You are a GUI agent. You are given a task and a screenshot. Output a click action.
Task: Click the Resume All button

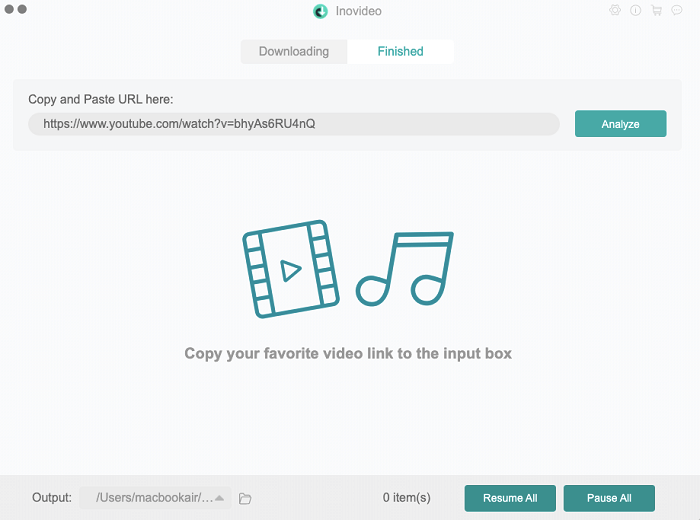point(510,498)
